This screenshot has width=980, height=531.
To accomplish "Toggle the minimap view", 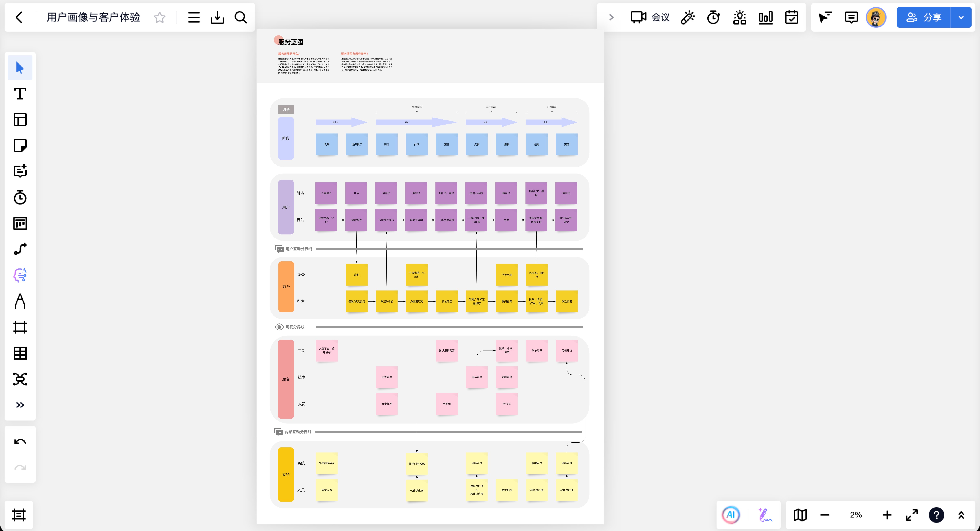I will pyautogui.click(x=800, y=515).
